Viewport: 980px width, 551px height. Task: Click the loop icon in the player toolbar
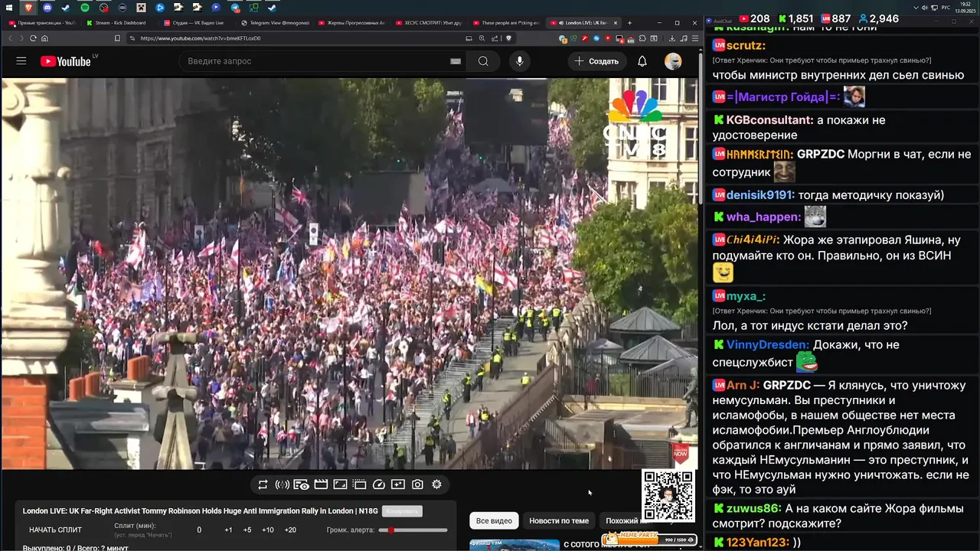[263, 484]
